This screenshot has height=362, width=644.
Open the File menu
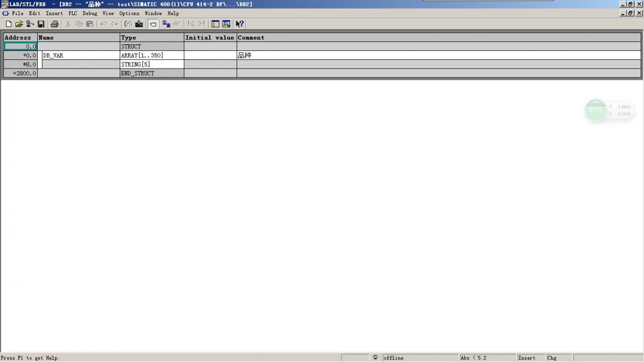point(18,14)
